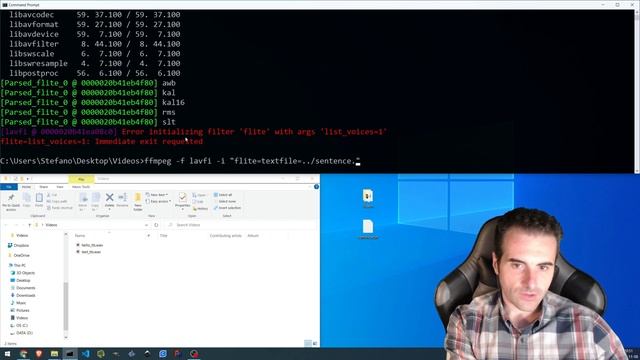This screenshot has width=640, height=360.
Task: Open the Name column filter dropdown arrow
Action: coord(149,236)
